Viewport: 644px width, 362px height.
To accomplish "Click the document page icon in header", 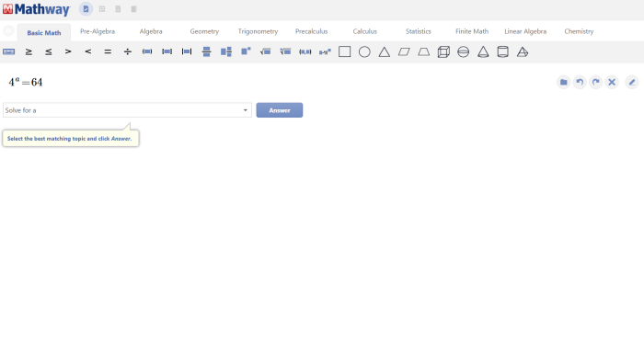I will (118, 8).
